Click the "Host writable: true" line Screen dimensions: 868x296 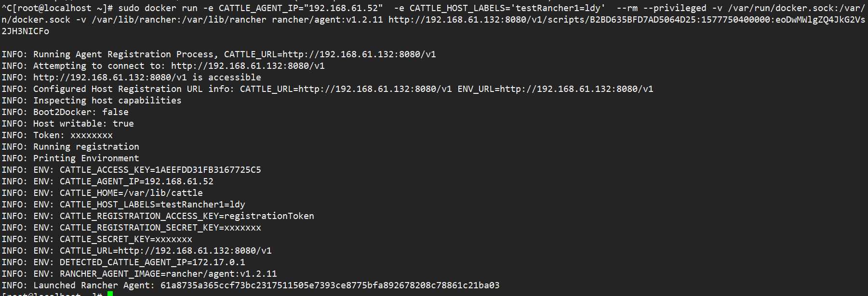click(83, 124)
